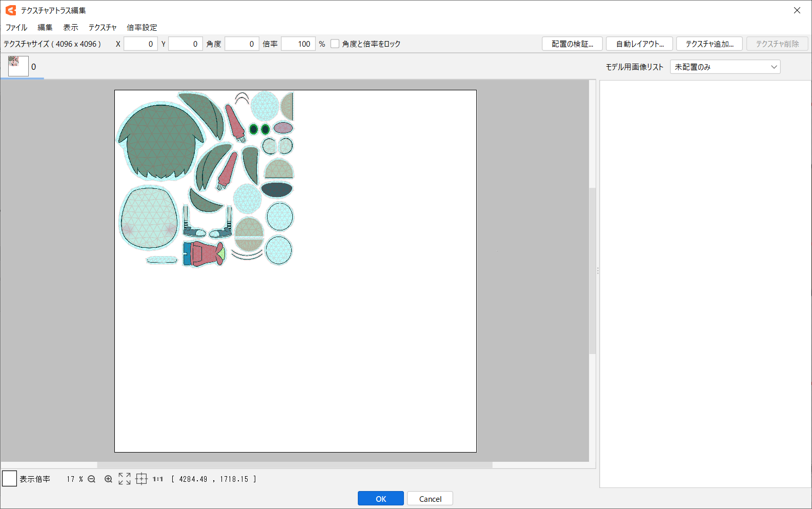Enable the 角度と倍率をロック checkbox
This screenshot has height=509, width=812.
pos(335,44)
